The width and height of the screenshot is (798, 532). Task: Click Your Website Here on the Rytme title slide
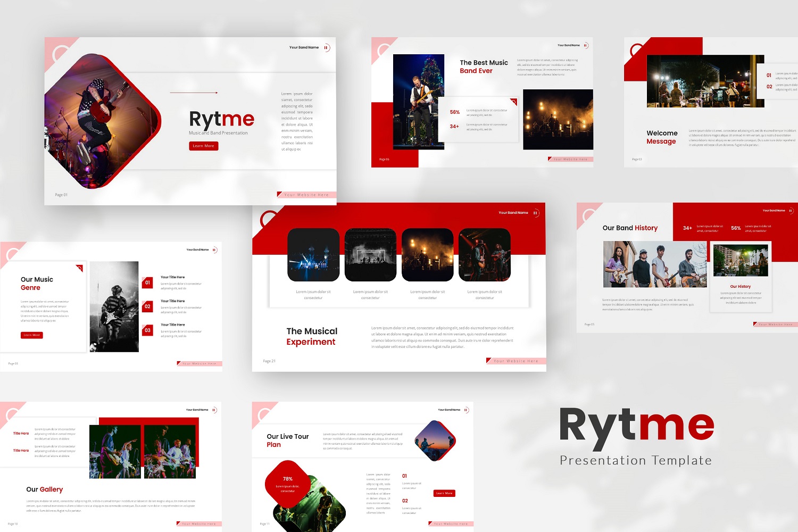(307, 195)
